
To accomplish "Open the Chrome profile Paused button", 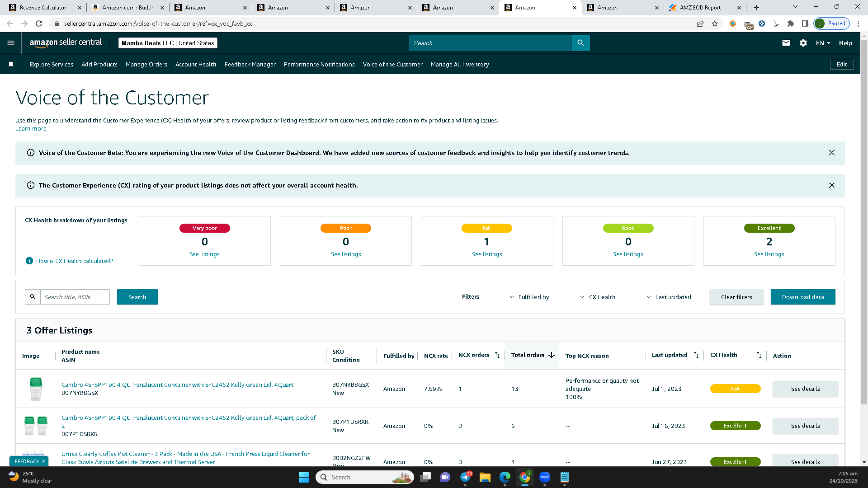I will click(x=832, y=23).
